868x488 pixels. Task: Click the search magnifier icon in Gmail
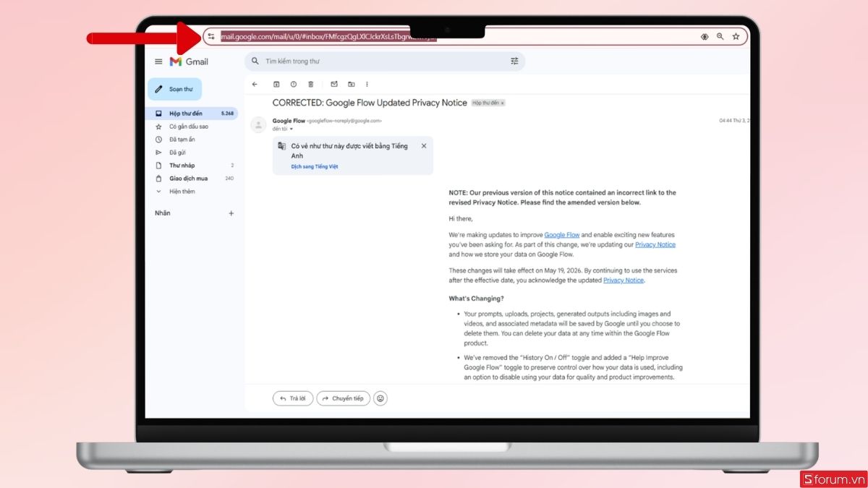click(x=255, y=61)
